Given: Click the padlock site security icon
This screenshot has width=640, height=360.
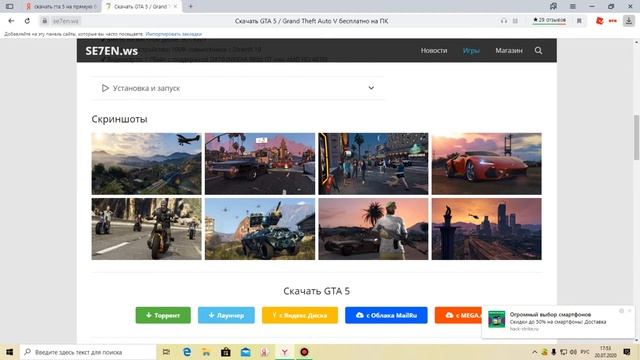Looking at the screenshot, I should [45, 21].
